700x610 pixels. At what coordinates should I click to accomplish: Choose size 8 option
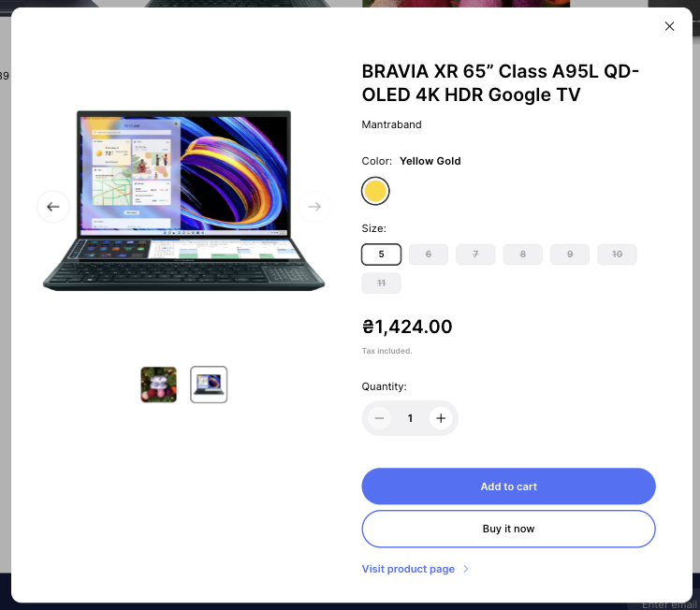point(523,254)
